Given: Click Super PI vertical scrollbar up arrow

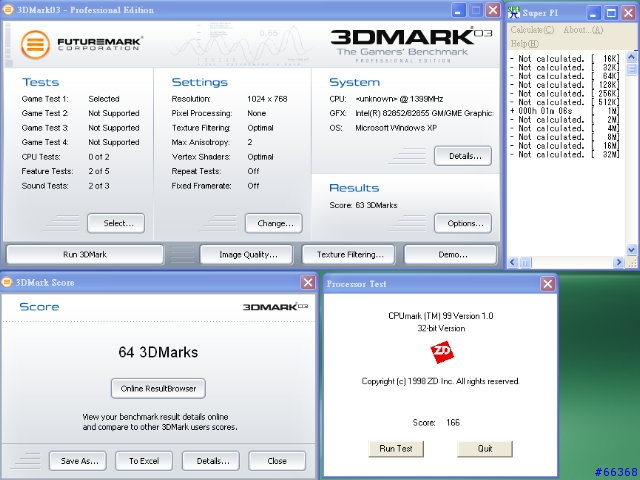Looking at the screenshot, I should [x=631, y=57].
